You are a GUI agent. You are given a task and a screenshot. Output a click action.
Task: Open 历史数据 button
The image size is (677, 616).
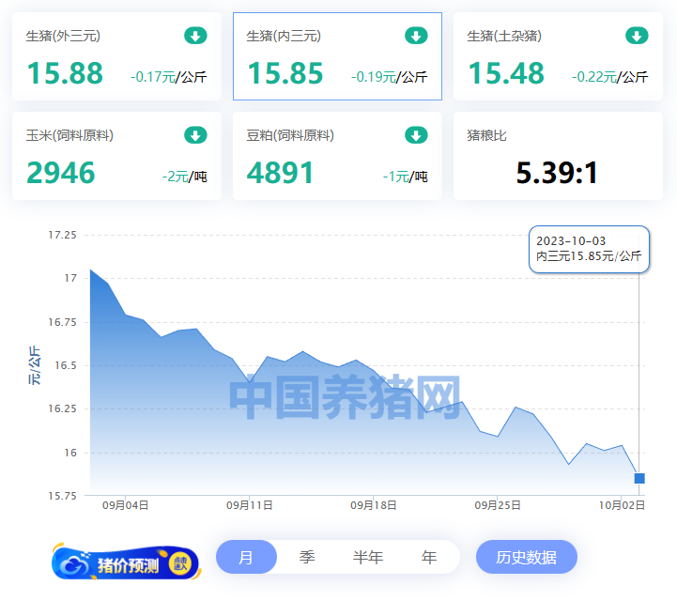click(527, 557)
